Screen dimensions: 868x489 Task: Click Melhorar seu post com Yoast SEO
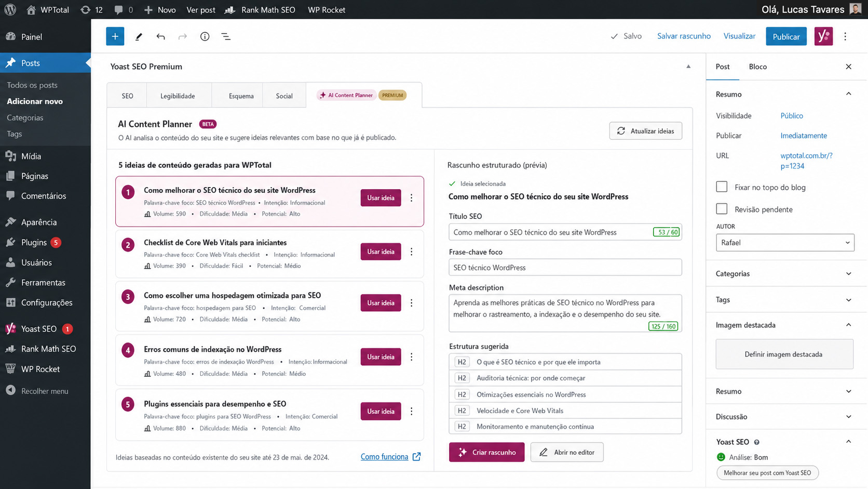767,473
